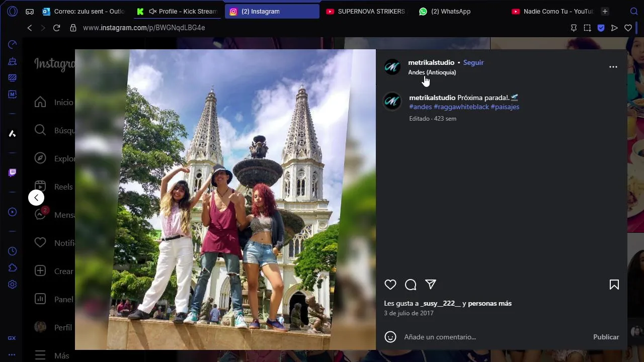Open Perfil profile avatar in sidebar

tap(40, 327)
